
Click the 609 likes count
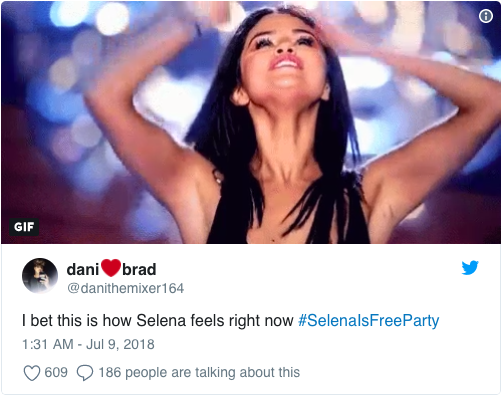pos(56,372)
